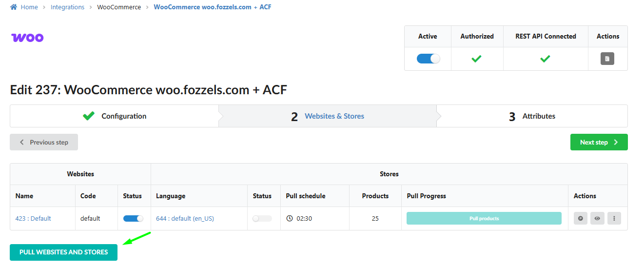The image size is (644, 270).
Task: Go to Next step
Action: pos(599,142)
